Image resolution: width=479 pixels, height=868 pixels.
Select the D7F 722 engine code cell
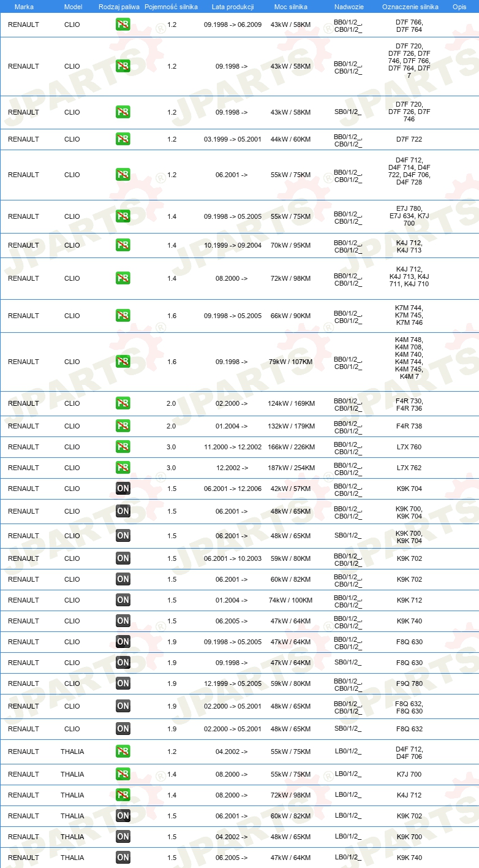[x=409, y=139]
